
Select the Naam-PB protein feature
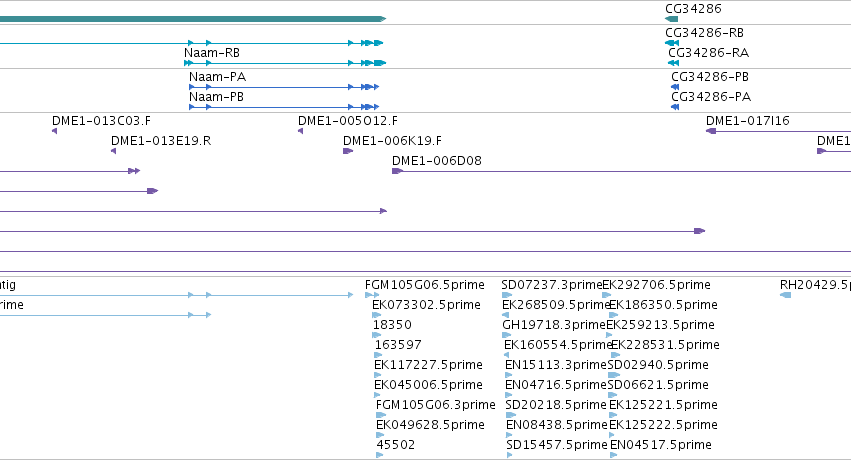[216, 97]
